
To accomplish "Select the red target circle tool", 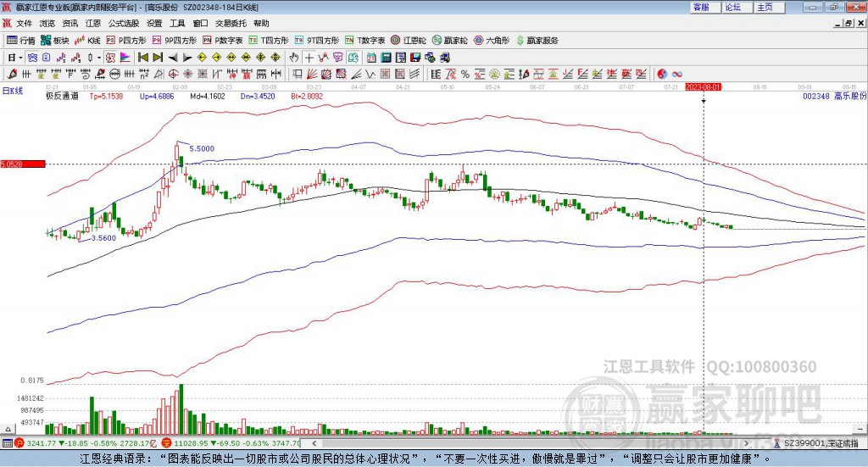I will pyautogui.click(x=173, y=74).
